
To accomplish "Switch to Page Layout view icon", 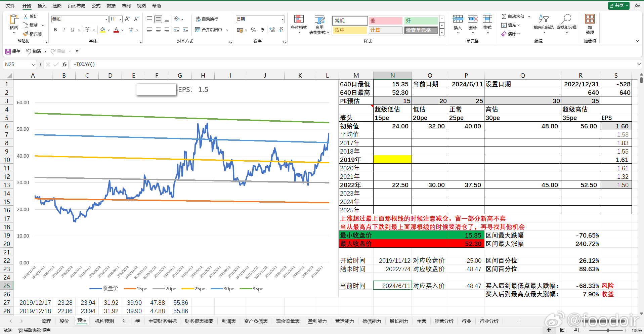I will 563,330.
